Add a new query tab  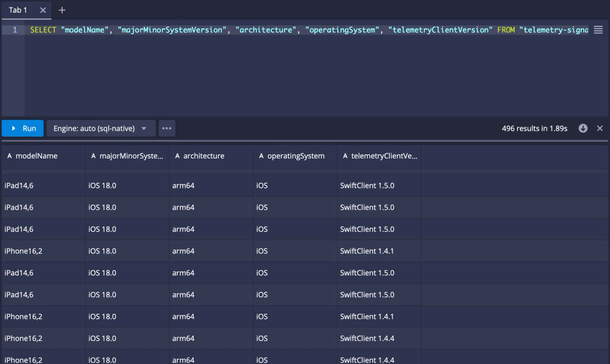62,10
